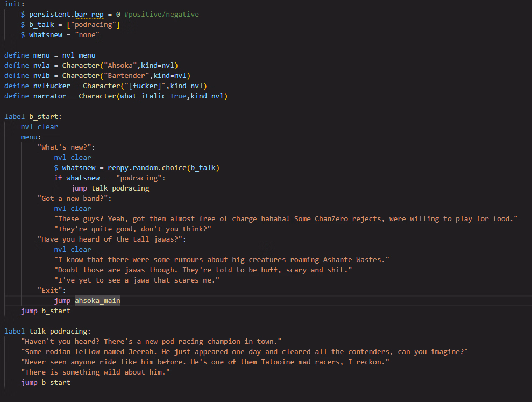Click the menu choice "Exit":
This screenshot has width=532, height=402.
(x=52, y=290)
